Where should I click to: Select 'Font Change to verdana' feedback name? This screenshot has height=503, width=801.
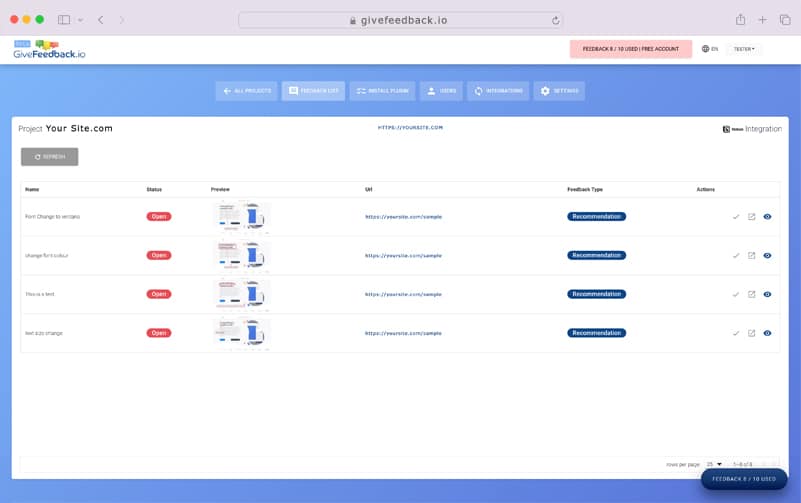(x=53, y=217)
